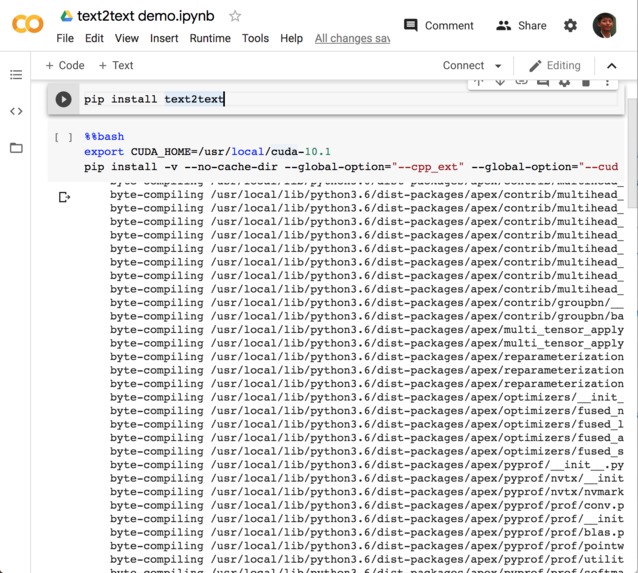The width and height of the screenshot is (638, 573).
Task: Add a new Code cell
Action: [65, 65]
